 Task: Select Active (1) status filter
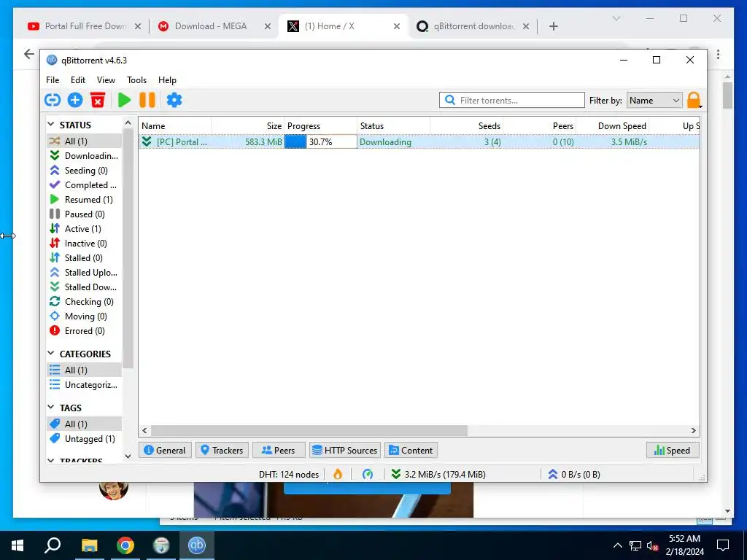[x=85, y=228]
